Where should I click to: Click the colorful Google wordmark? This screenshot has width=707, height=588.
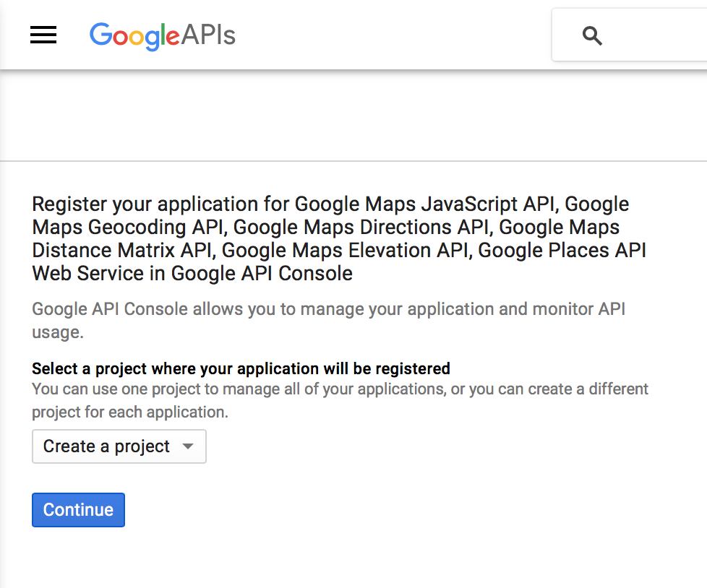pos(134,35)
